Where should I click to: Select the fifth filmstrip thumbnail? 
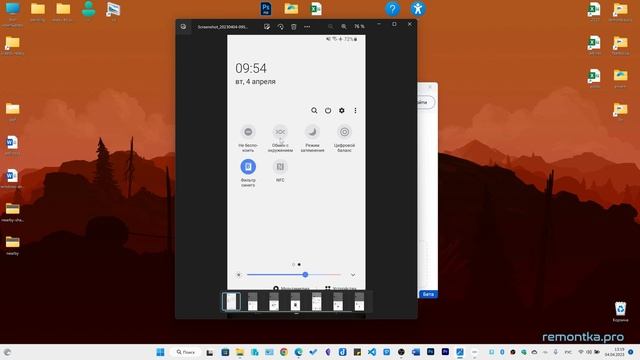317,302
